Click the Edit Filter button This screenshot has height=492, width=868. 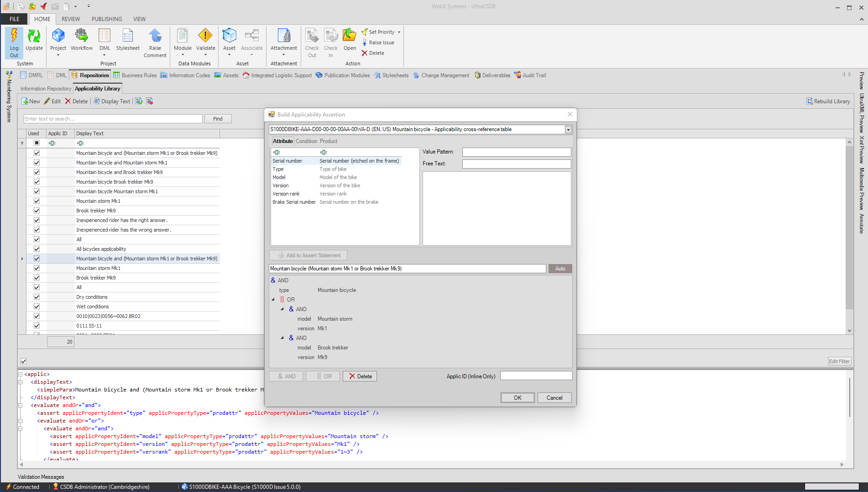click(840, 361)
